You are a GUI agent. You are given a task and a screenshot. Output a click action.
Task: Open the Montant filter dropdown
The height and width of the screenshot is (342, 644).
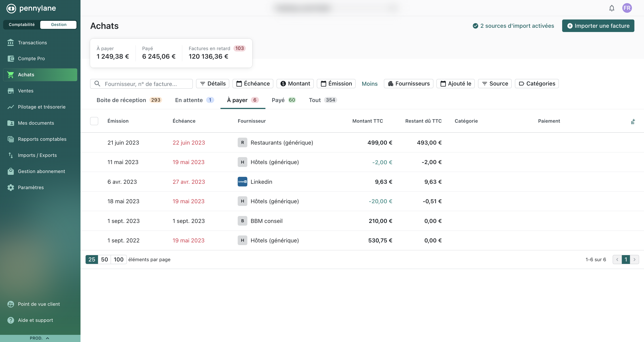coord(295,83)
